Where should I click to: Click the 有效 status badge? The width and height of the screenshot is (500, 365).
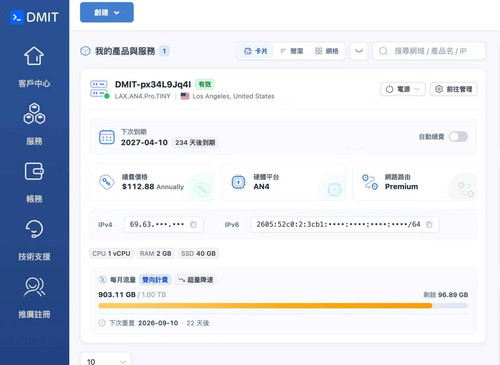tap(205, 84)
